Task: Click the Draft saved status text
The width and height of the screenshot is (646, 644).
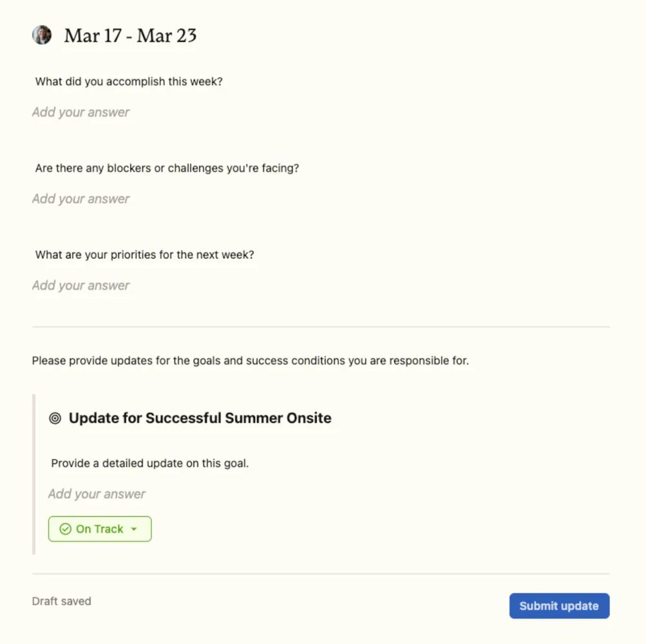Action: (61, 601)
